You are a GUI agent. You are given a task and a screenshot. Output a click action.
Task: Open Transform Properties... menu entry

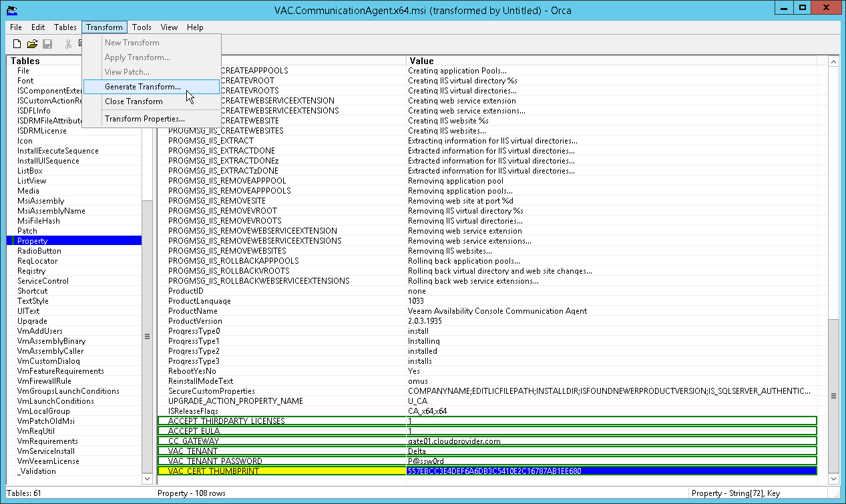152,119
